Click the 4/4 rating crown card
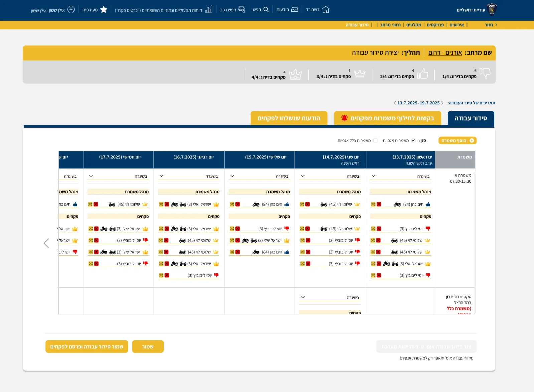This screenshot has height=392, width=534. pos(277,74)
